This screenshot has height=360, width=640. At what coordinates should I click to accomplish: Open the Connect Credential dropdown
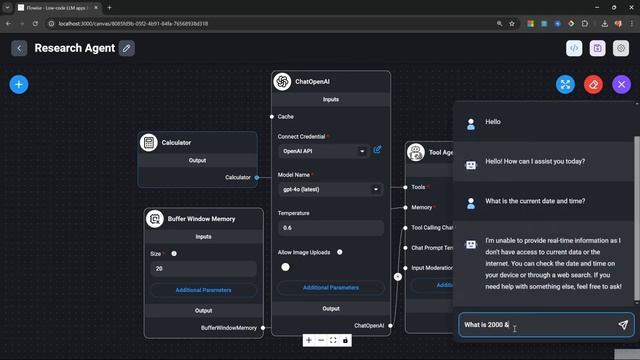point(323,151)
